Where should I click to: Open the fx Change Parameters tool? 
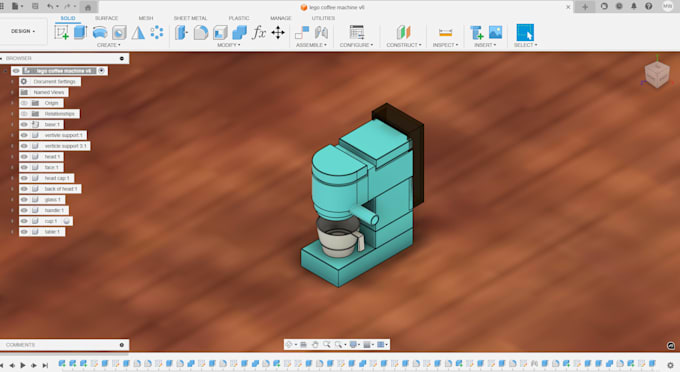(259, 33)
